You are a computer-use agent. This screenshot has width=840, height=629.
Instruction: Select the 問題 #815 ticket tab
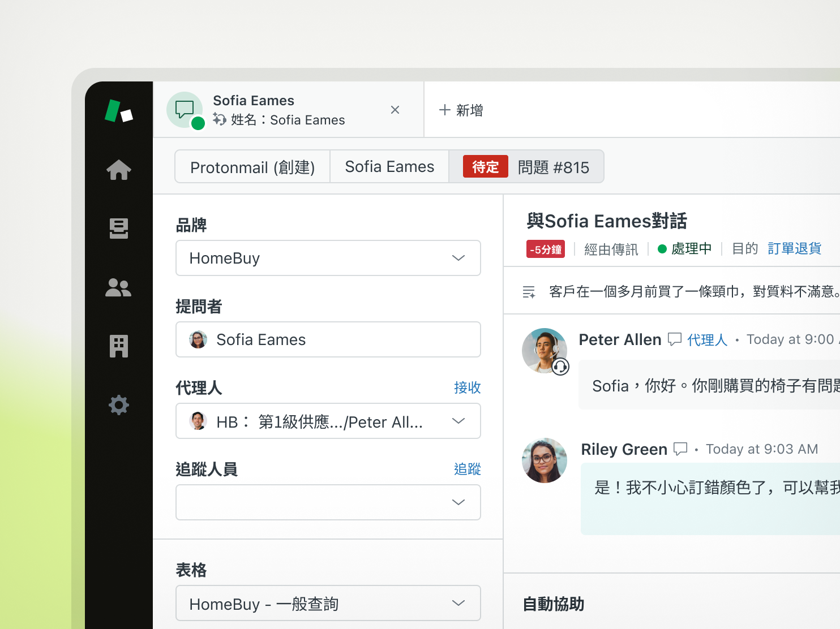pos(526,167)
